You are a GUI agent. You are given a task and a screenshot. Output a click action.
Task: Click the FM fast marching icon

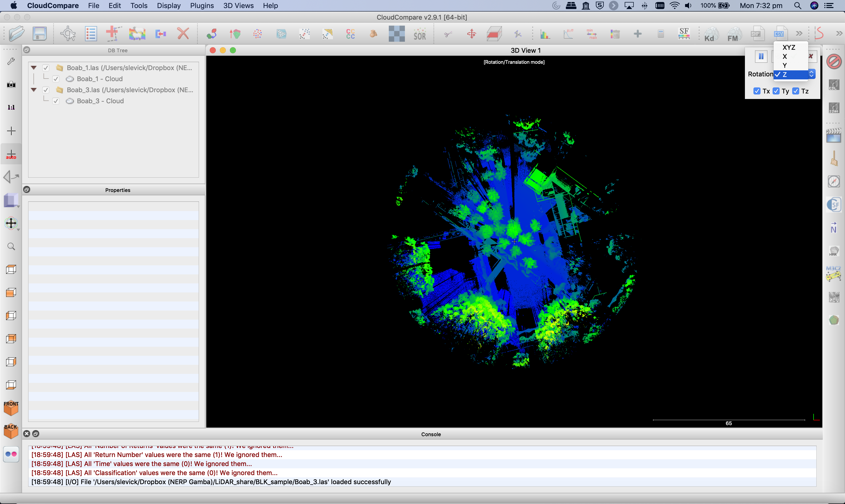click(x=734, y=34)
